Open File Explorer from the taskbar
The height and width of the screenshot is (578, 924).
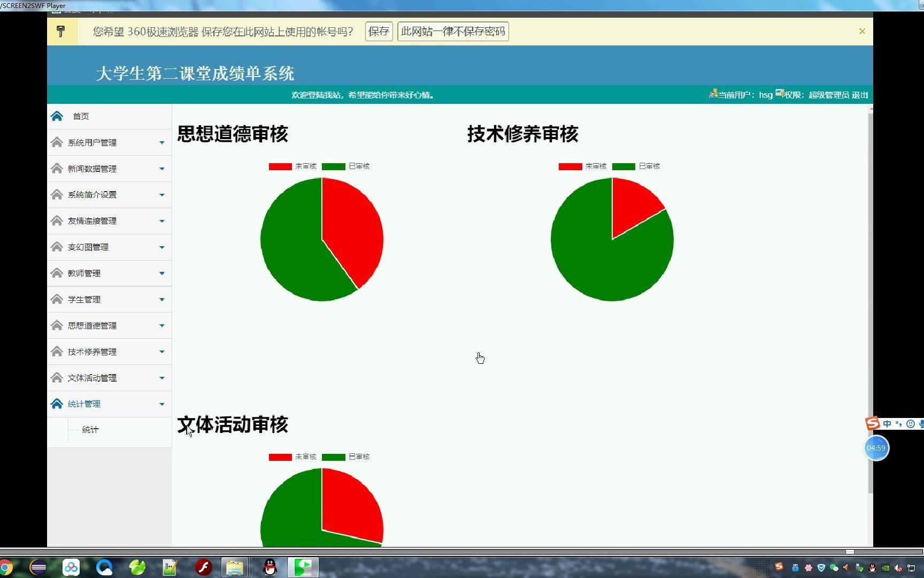pyautogui.click(x=235, y=567)
